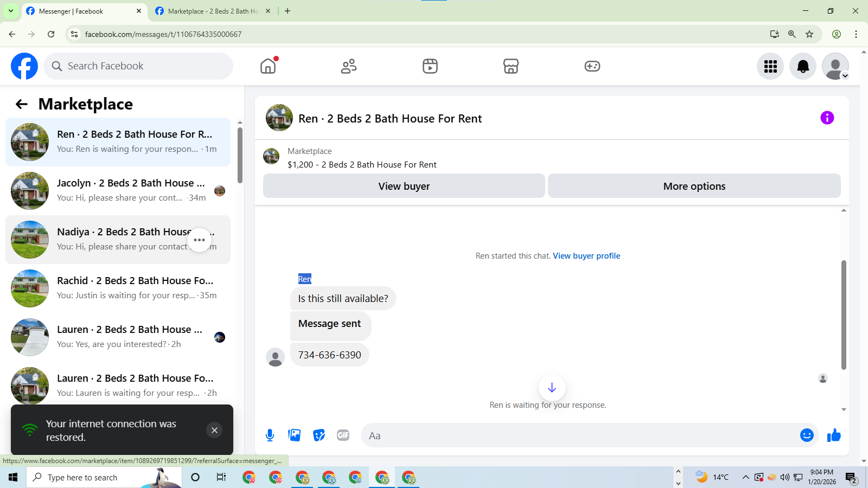868x488 pixels.
Task: Close the Marketplace browser tab
Action: coord(268,11)
